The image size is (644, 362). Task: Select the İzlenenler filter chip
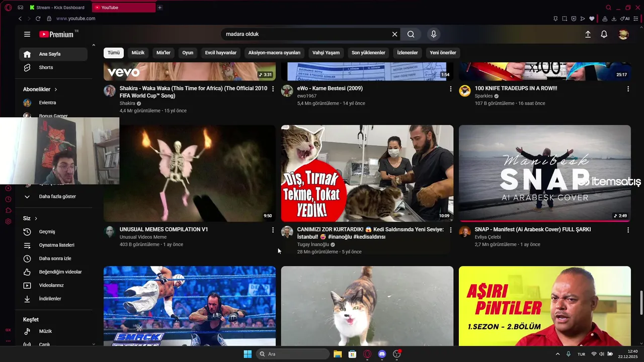point(408,53)
